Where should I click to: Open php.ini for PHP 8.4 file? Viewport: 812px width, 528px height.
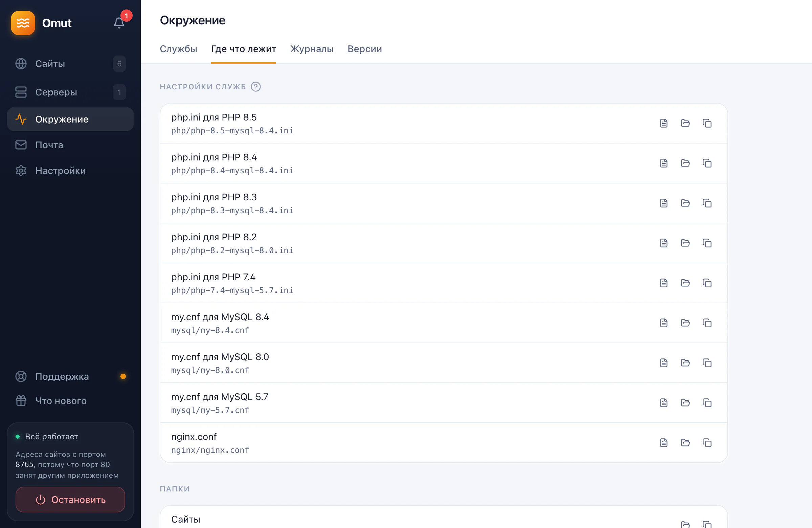pyautogui.click(x=663, y=163)
